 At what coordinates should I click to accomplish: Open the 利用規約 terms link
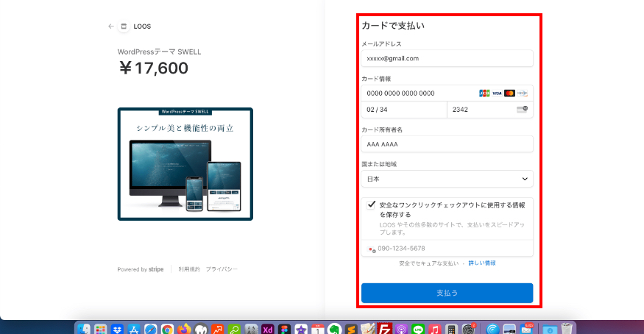[189, 269]
